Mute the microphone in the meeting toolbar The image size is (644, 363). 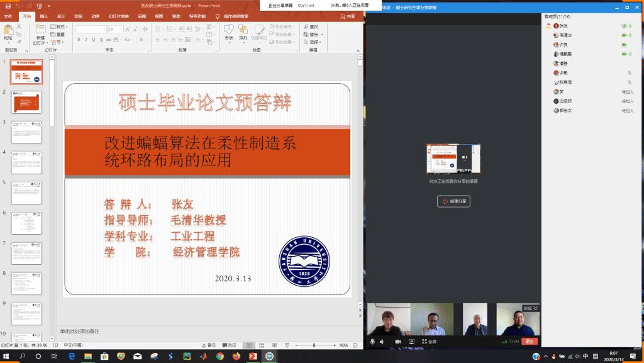click(x=372, y=342)
